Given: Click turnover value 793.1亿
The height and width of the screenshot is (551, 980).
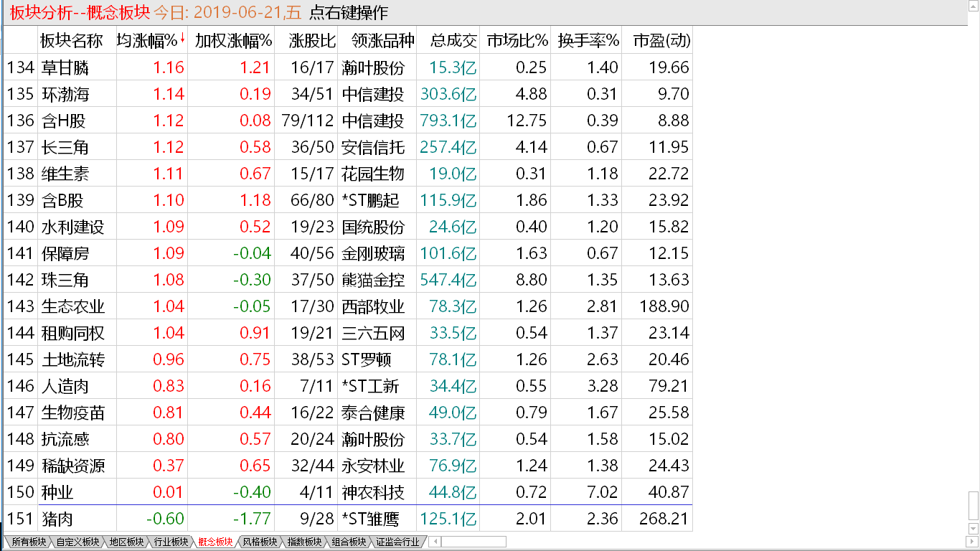Looking at the screenshot, I should (448, 121).
